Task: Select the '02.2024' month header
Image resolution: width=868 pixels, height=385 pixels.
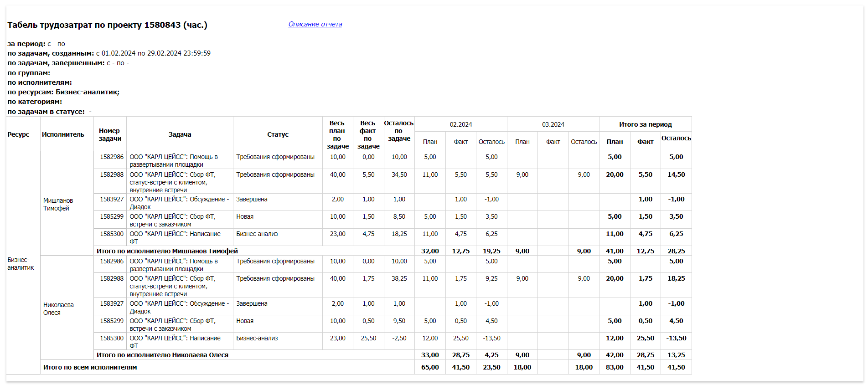Action: (461, 124)
